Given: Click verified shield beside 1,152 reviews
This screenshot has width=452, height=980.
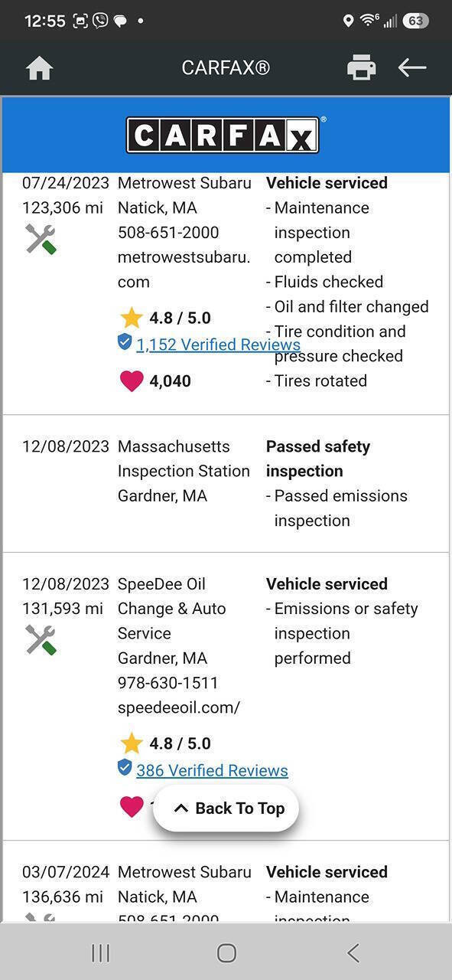Looking at the screenshot, I should pyautogui.click(x=125, y=342).
